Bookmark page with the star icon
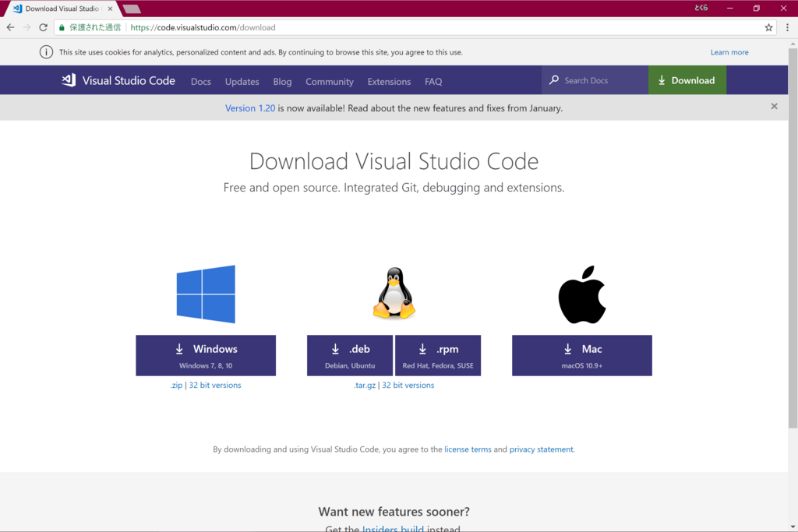This screenshot has height=532, width=798. (x=768, y=27)
